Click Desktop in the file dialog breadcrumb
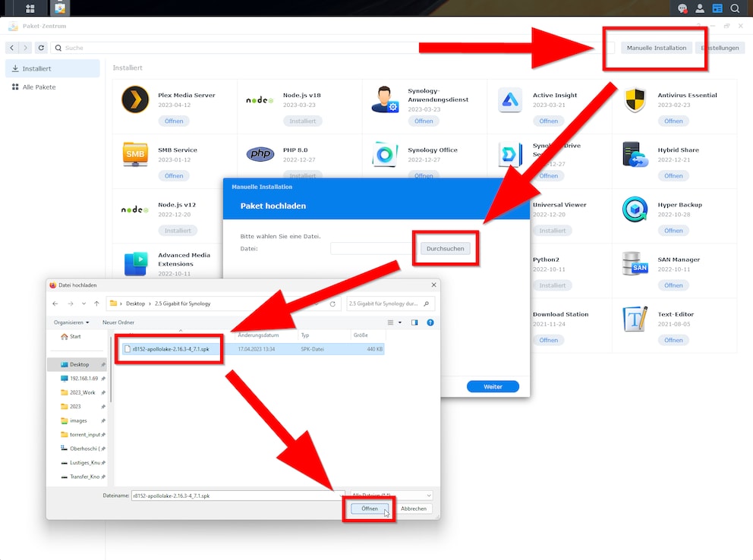Image resolution: width=753 pixels, height=560 pixels. point(135,304)
